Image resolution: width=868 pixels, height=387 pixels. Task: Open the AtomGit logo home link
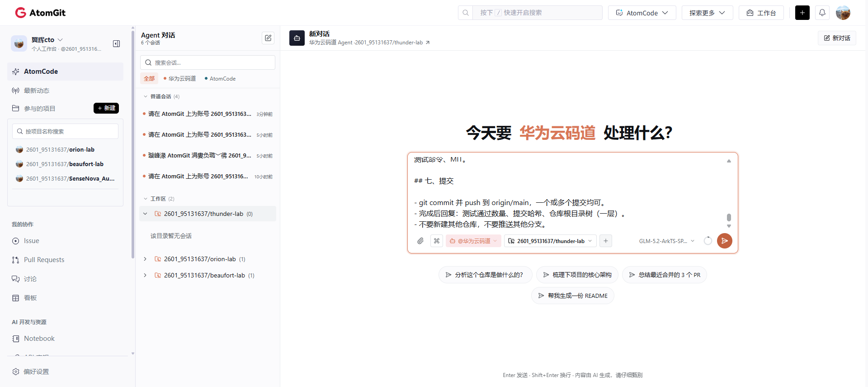(40, 13)
